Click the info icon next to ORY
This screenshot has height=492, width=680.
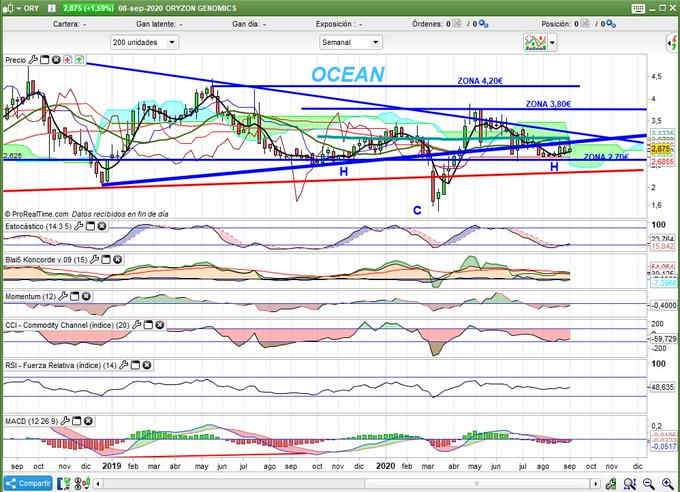point(52,8)
